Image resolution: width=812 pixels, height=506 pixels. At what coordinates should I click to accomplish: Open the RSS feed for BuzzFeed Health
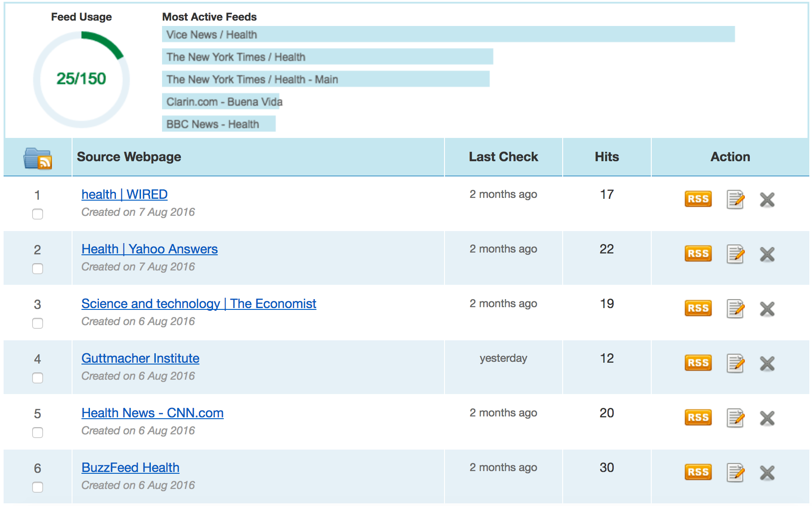(x=698, y=472)
